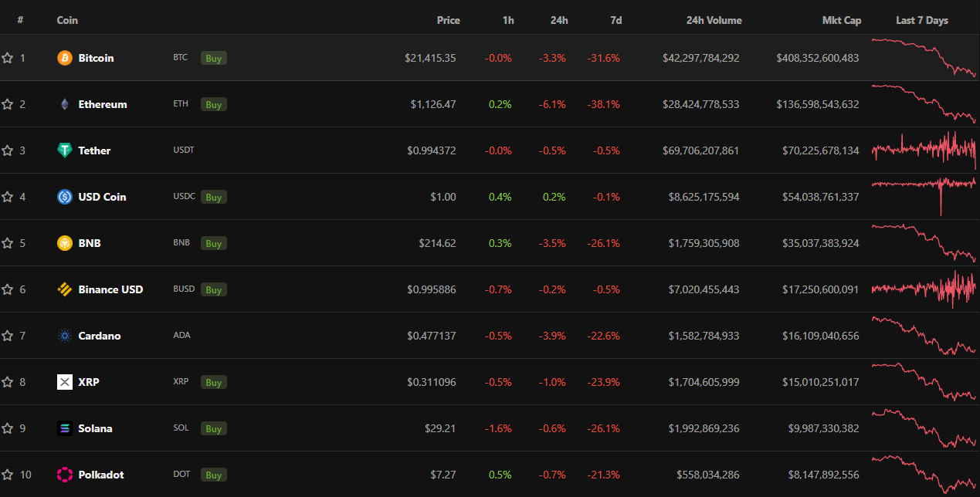
Task: Sort by the 24h Volume header
Action: click(714, 20)
